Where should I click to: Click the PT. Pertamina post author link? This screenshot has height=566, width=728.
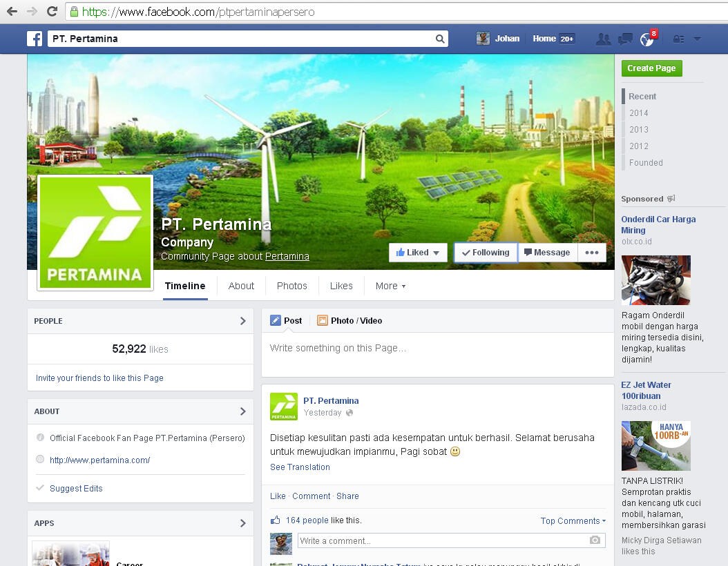point(331,401)
